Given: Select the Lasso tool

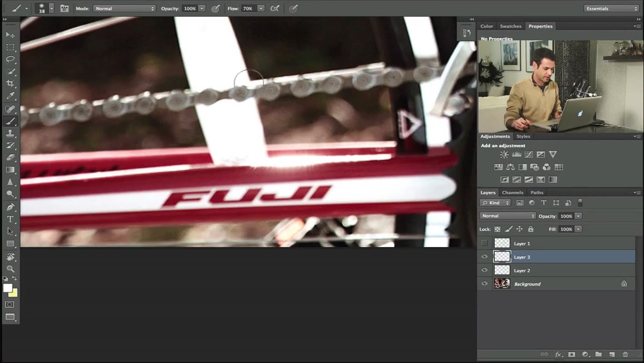Looking at the screenshot, I should coord(10,59).
